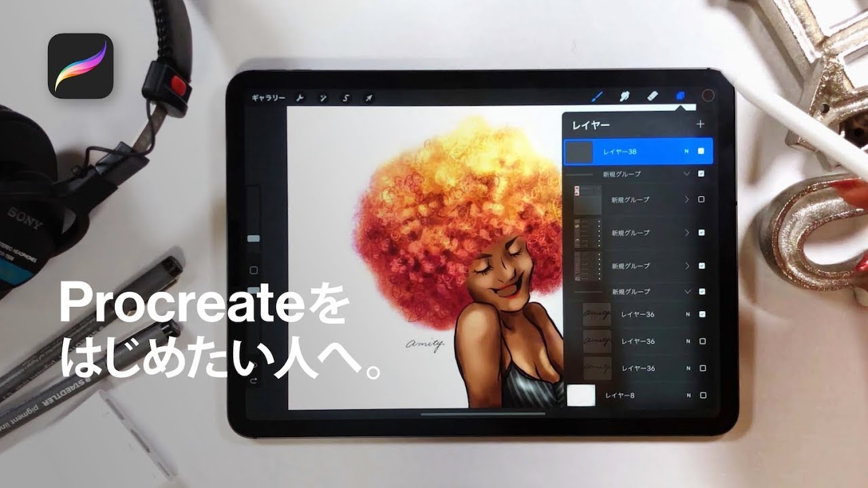This screenshot has width=868, height=488.
Task: Open the ギャラリー gallery view
Action: 269,98
